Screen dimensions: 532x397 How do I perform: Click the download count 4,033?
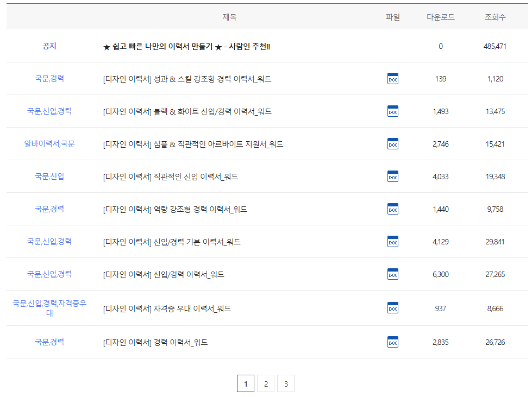(440, 177)
